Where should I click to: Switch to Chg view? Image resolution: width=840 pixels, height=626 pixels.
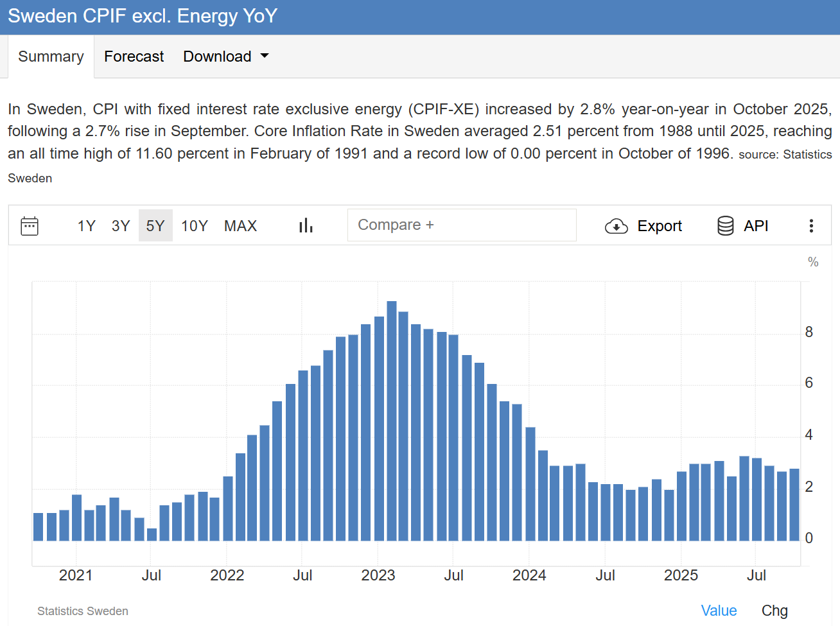[x=774, y=611]
